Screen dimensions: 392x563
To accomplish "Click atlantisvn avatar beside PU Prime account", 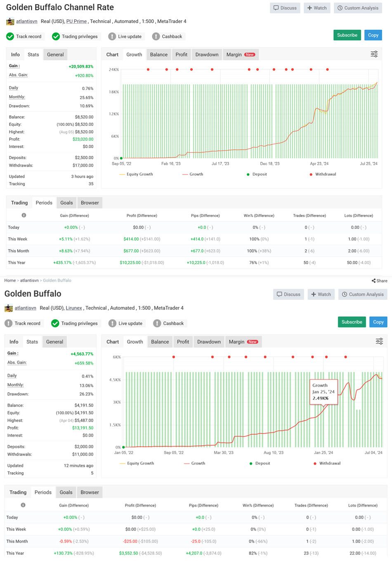I will (x=10, y=21).
